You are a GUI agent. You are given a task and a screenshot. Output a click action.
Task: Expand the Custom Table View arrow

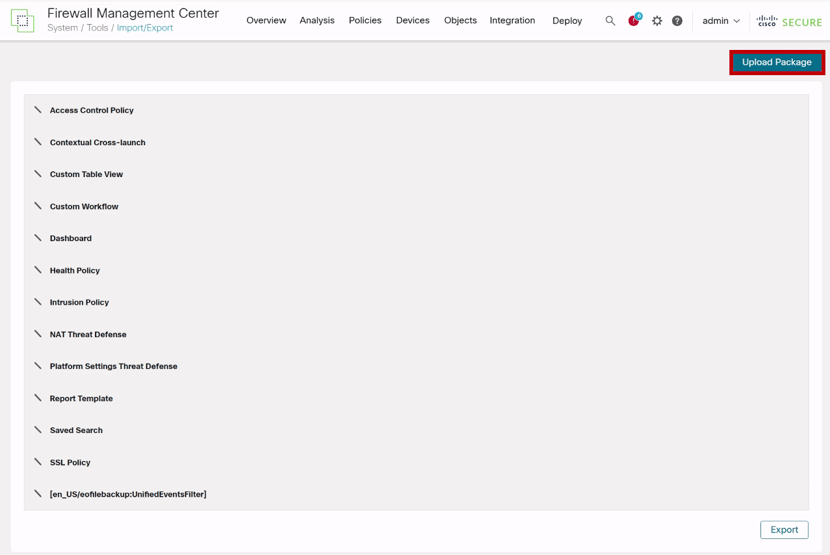38,174
